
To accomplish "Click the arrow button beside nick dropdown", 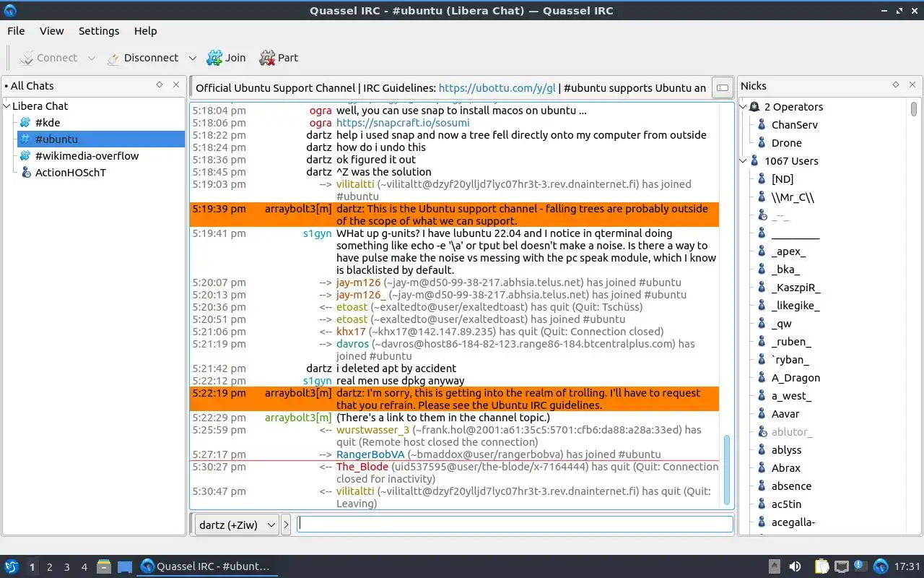I will (x=286, y=525).
